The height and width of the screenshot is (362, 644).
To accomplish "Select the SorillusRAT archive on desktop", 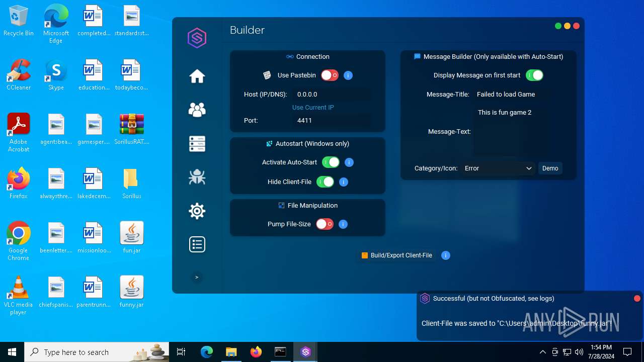I will (132, 130).
